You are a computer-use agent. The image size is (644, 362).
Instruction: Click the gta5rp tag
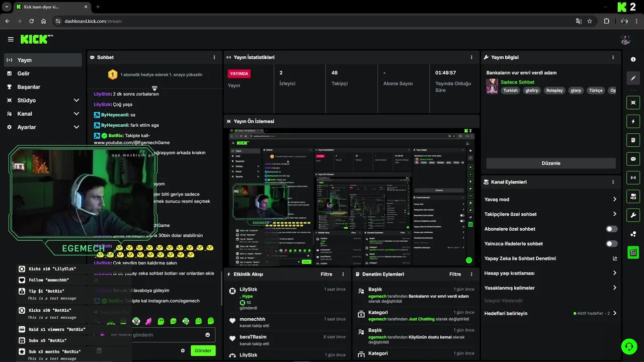click(532, 90)
